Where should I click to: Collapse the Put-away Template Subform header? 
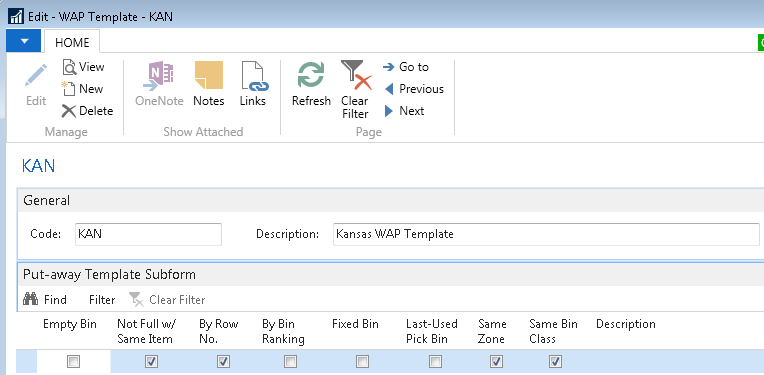click(x=390, y=275)
